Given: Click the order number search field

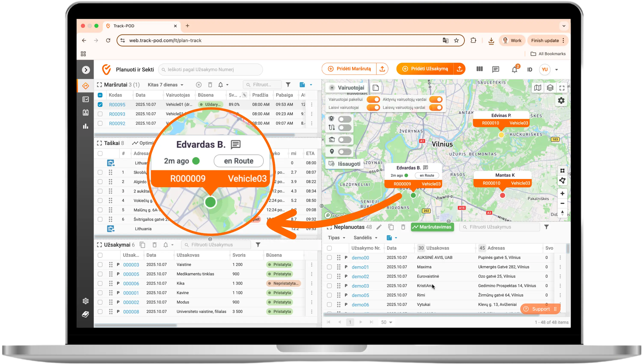Looking at the screenshot, I should click(210, 69).
